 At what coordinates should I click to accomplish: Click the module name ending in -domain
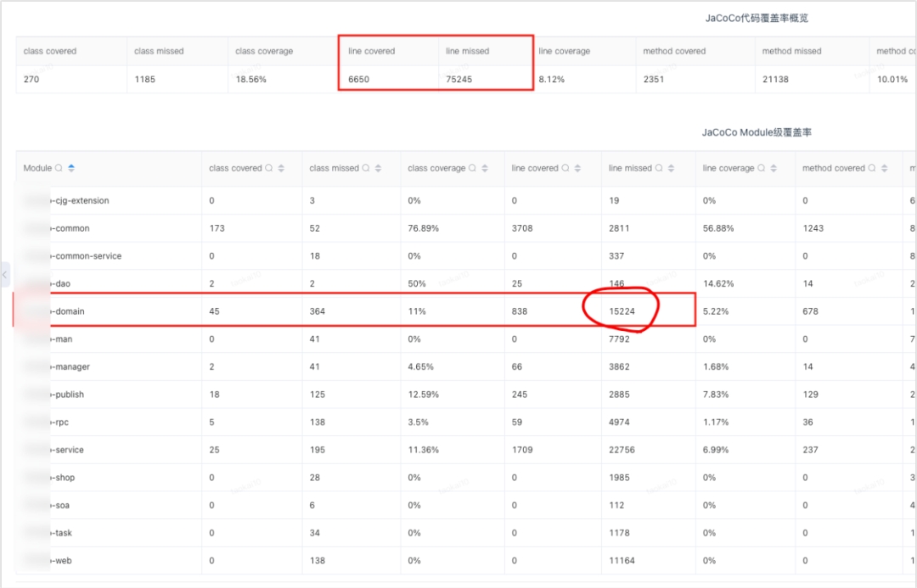(68, 311)
